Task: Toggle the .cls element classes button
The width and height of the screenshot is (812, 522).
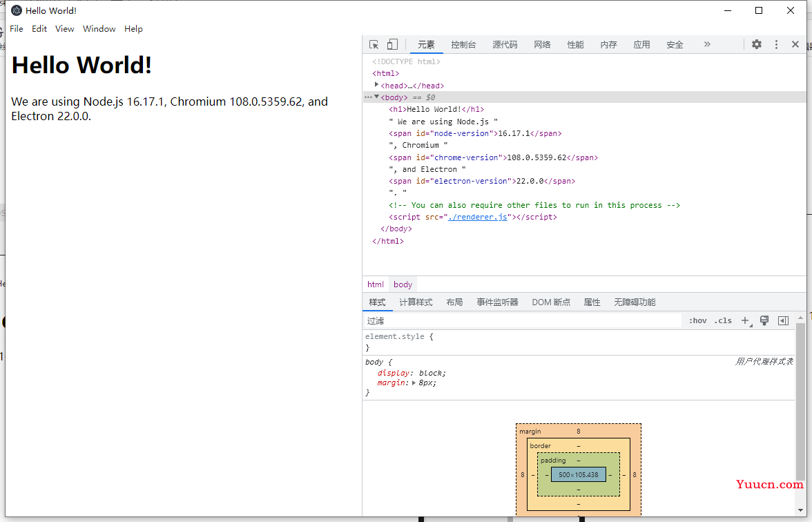Action: tap(723, 320)
